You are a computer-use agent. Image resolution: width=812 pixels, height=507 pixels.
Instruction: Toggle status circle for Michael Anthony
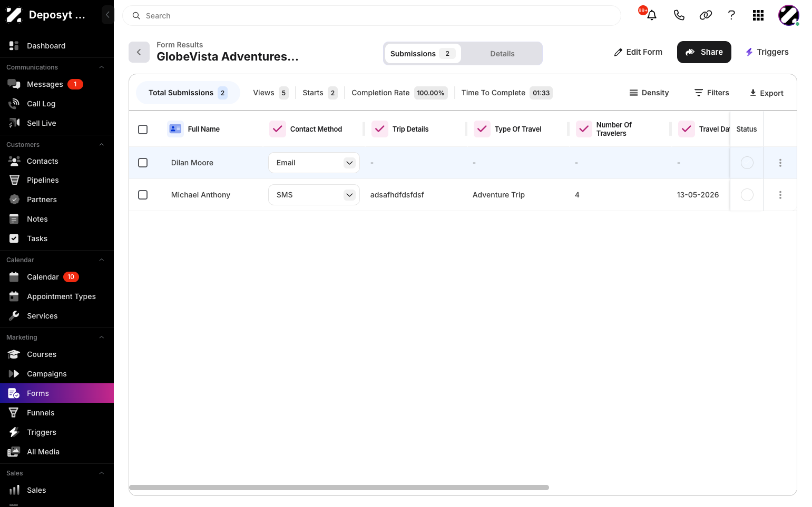(747, 195)
